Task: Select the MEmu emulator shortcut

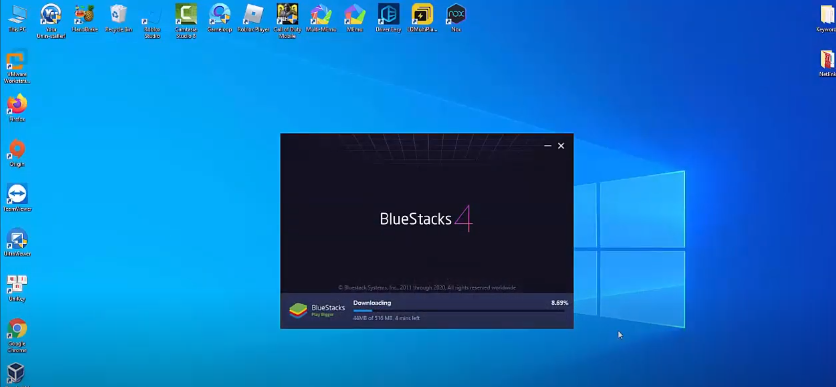Action: [x=355, y=18]
